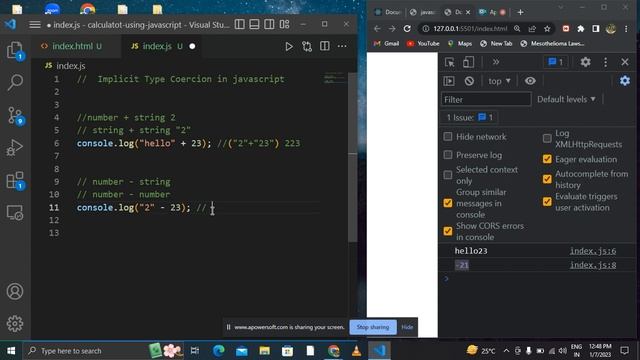Open the top context dropdown
Image resolution: width=640 pixels, height=360 pixels.
(499, 81)
